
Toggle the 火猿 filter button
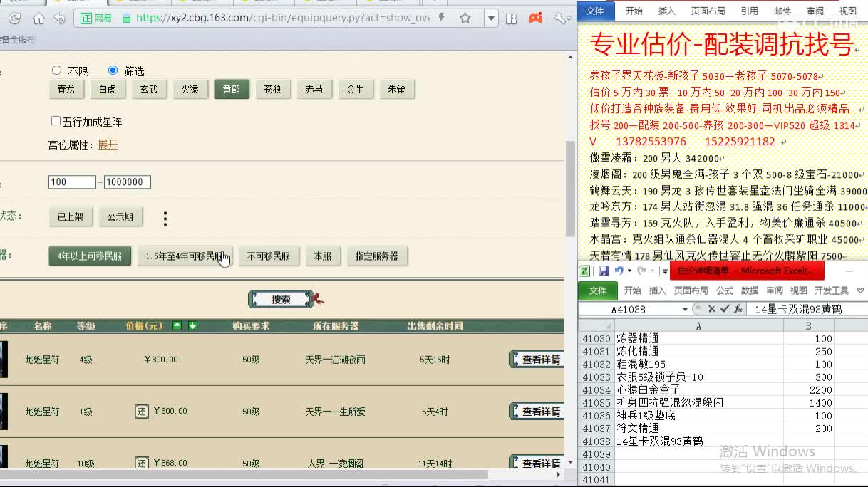click(x=190, y=89)
